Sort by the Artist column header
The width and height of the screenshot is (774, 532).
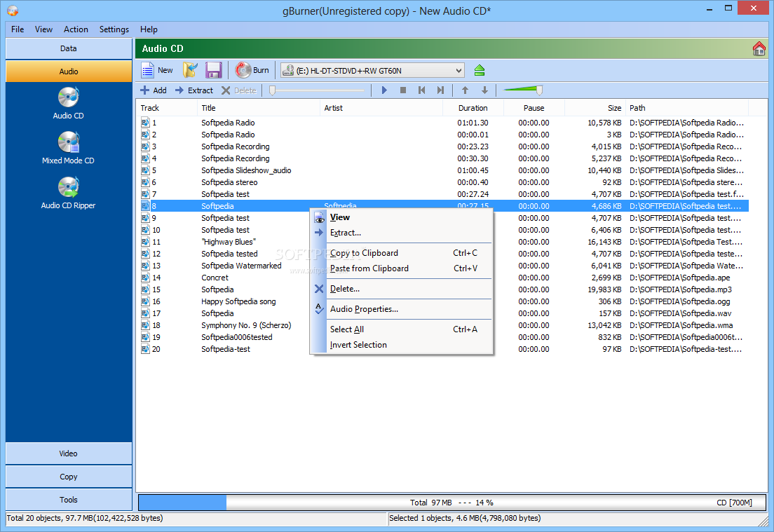point(381,108)
